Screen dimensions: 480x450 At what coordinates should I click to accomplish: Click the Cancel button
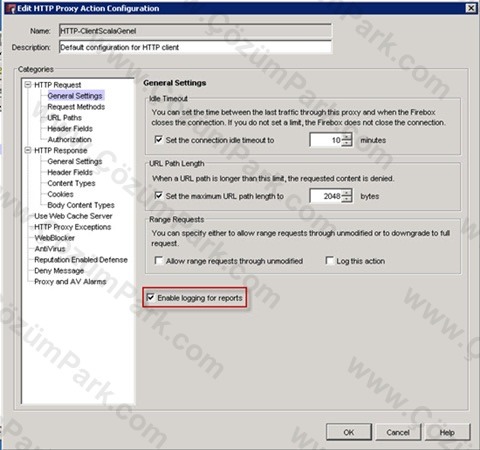(398, 432)
